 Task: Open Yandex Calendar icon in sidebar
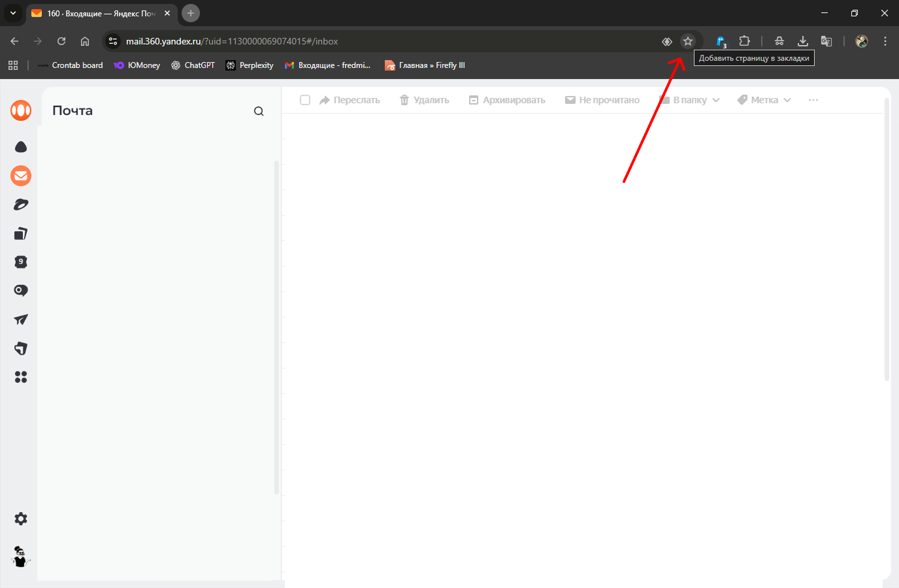(21, 262)
